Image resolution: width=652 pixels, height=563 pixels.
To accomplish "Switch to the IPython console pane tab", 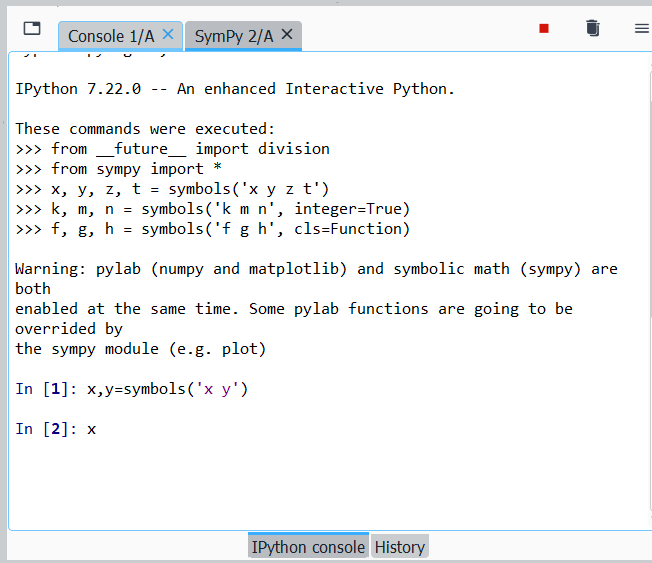I will (308, 547).
